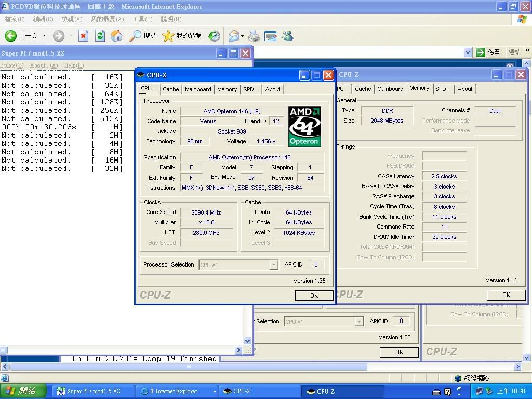Expand Processor Selection combo in front CPU-Z
This screenshot has width=532, height=399.
273,265
